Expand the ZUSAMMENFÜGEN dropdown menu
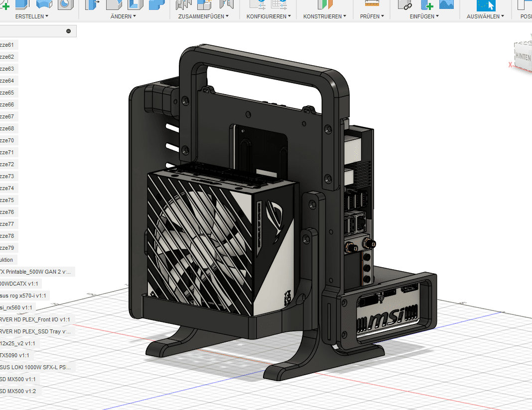 tap(203, 16)
